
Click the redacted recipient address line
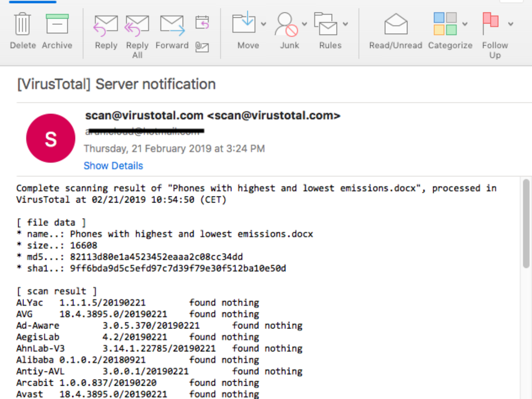point(144,131)
